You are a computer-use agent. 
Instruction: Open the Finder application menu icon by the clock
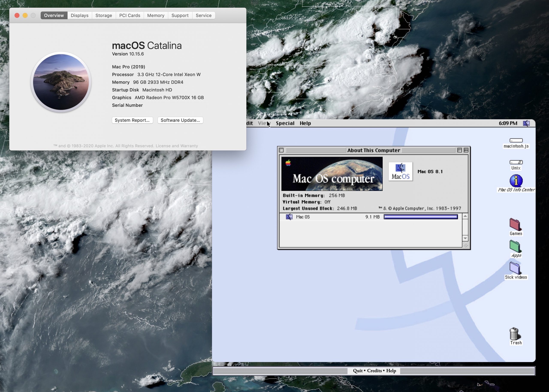pos(526,123)
